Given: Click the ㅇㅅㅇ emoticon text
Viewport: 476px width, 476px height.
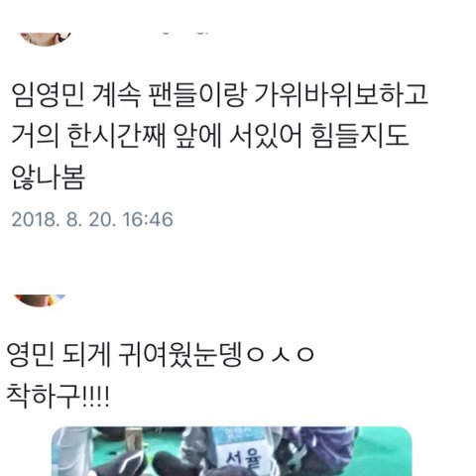Looking at the screenshot, I should pyautogui.click(x=281, y=355).
